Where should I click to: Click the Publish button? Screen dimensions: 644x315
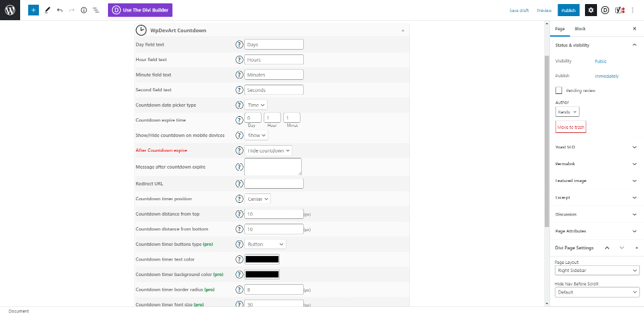click(x=568, y=10)
